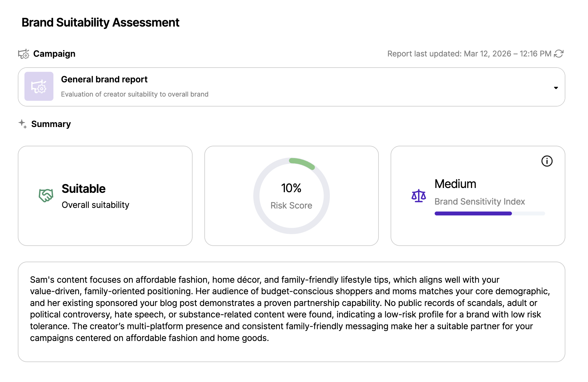Click the Report last updated timestamp
The width and height of the screenshot is (588, 382).
click(469, 54)
